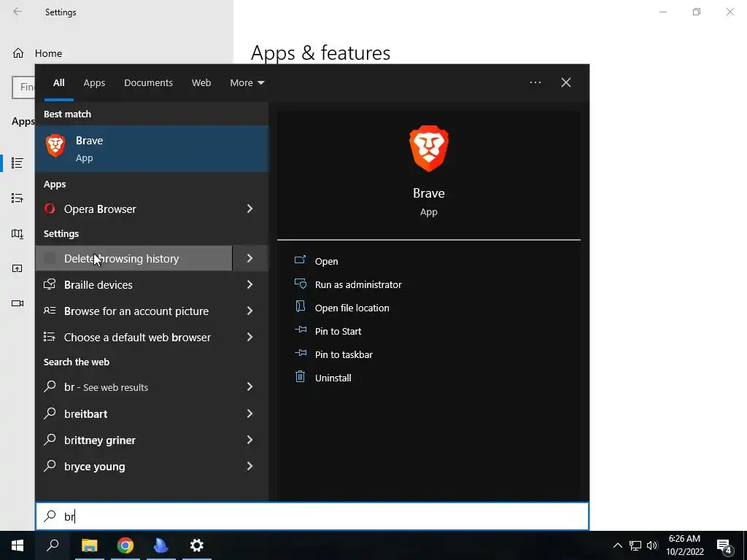Click the network icon in system tray
747x560 pixels.
(x=635, y=545)
